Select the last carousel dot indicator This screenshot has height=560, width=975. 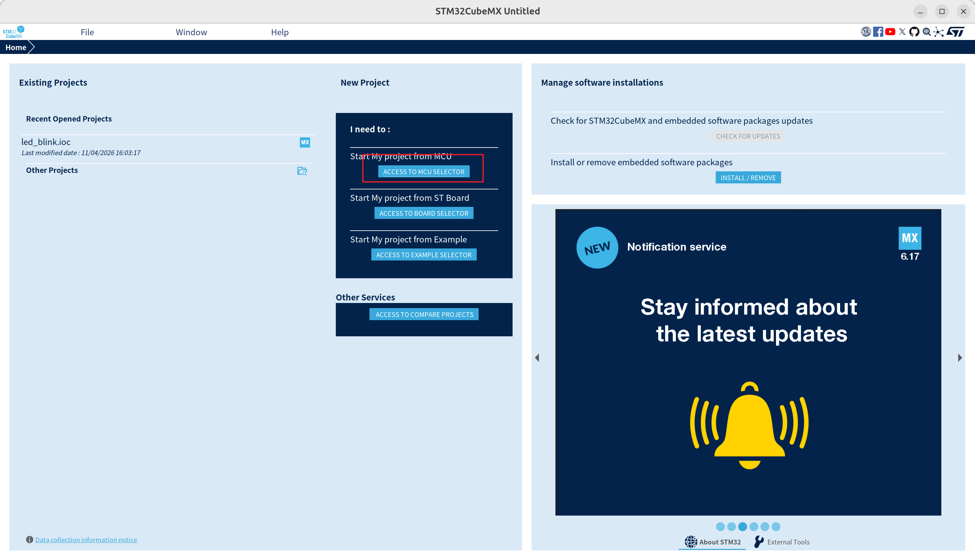[x=776, y=527]
